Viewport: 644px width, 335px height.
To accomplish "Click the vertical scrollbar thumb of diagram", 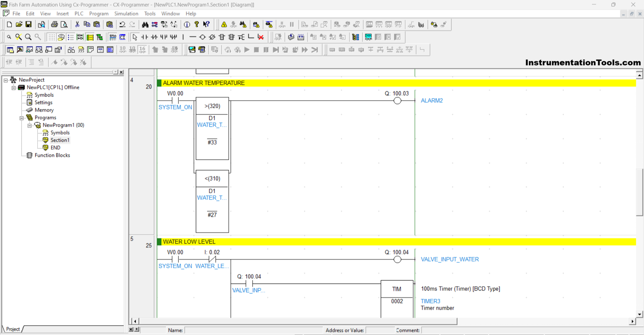I will [x=640, y=192].
